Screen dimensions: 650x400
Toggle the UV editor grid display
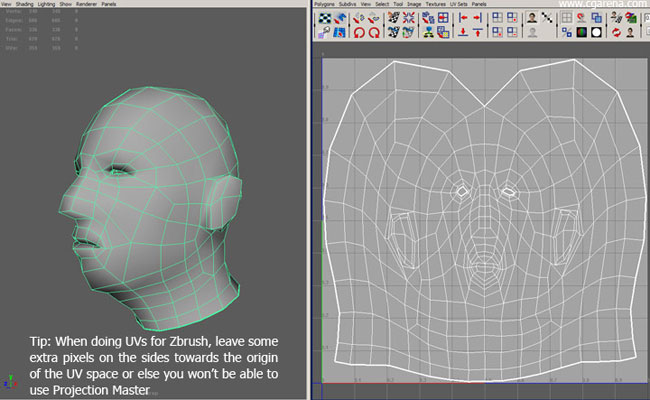point(567,18)
